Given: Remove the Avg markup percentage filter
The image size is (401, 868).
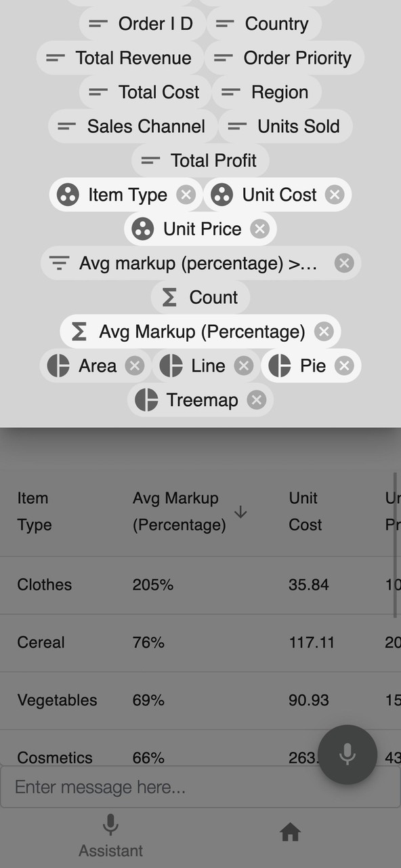Looking at the screenshot, I should [344, 263].
